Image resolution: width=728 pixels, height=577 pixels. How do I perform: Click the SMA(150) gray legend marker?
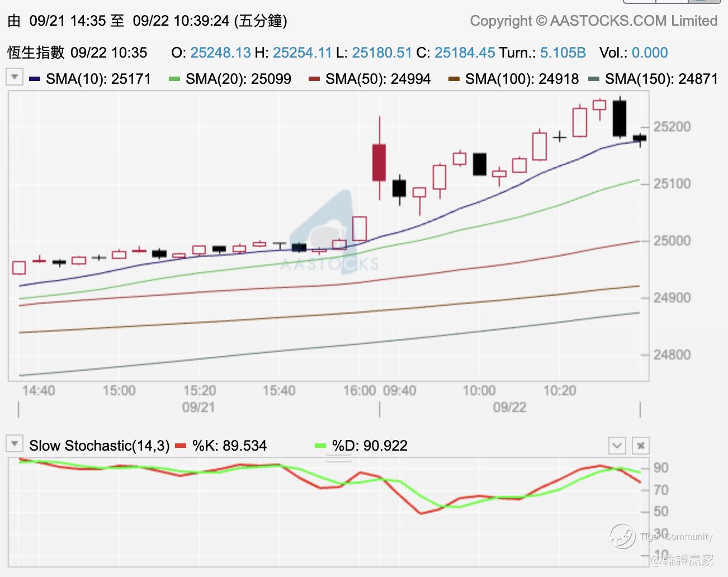(x=594, y=79)
